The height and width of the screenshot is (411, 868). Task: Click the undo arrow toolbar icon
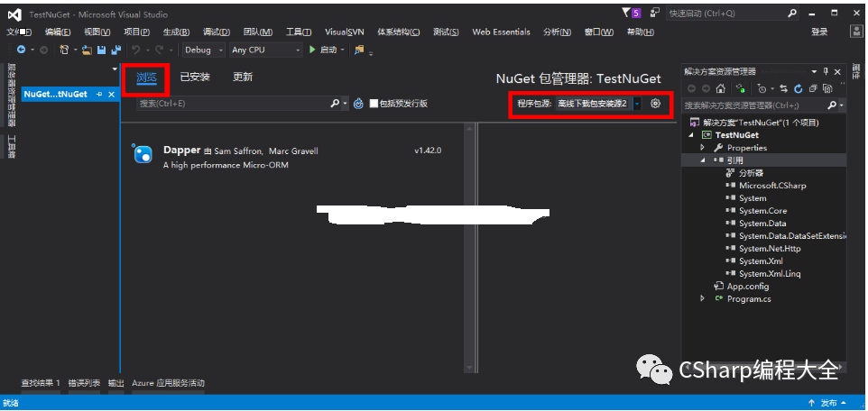pos(135,50)
